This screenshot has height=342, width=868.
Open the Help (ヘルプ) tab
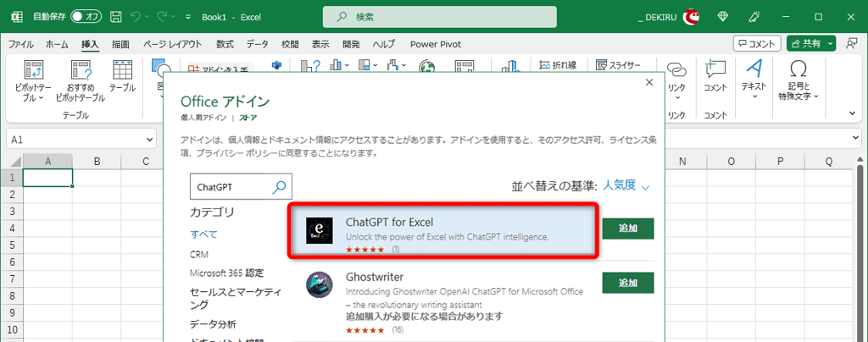point(384,44)
